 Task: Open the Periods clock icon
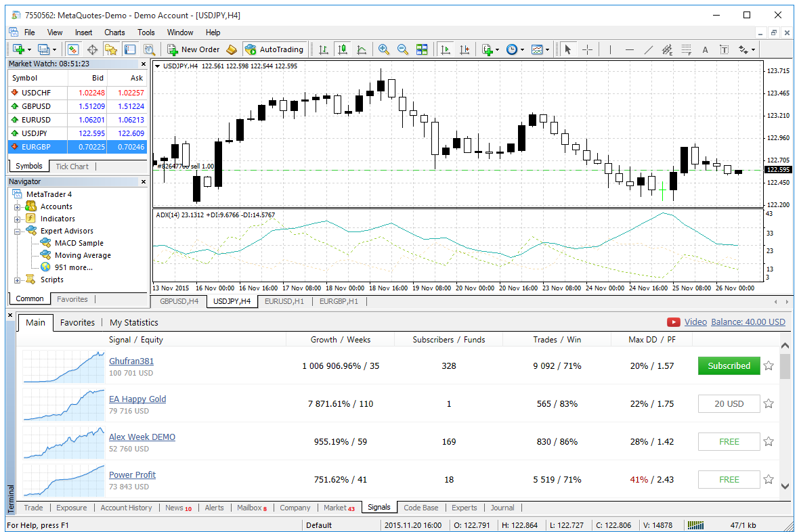pos(512,49)
